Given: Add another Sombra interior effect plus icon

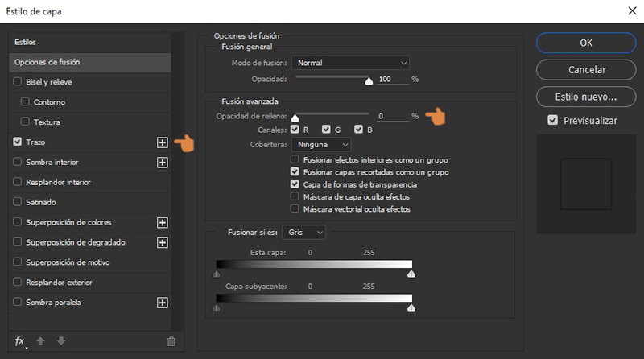Looking at the screenshot, I should 163,163.
